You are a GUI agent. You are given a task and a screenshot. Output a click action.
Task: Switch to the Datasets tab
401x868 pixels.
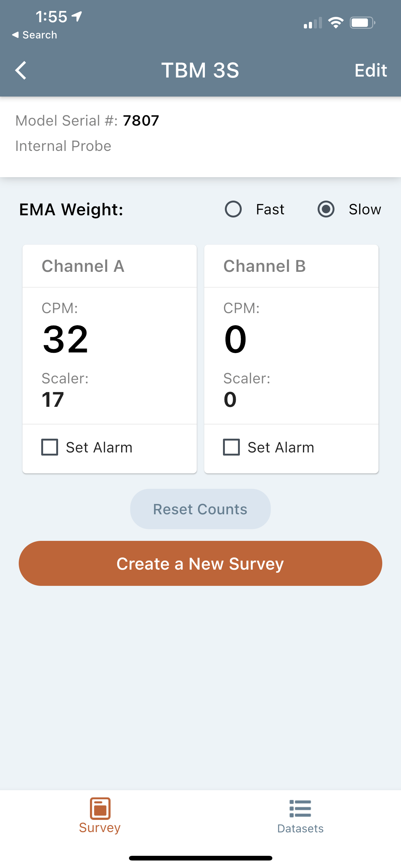300,819
